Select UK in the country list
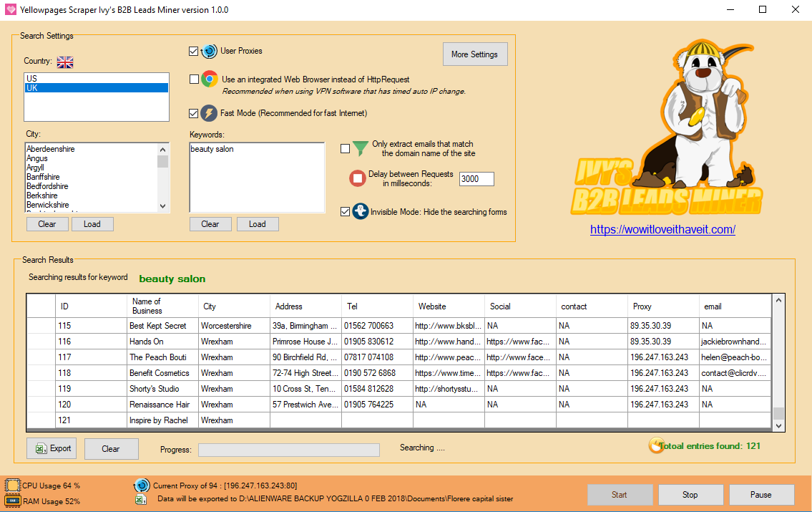The width and height of the screenshot is (812, 512). click(x=97, y=88)
